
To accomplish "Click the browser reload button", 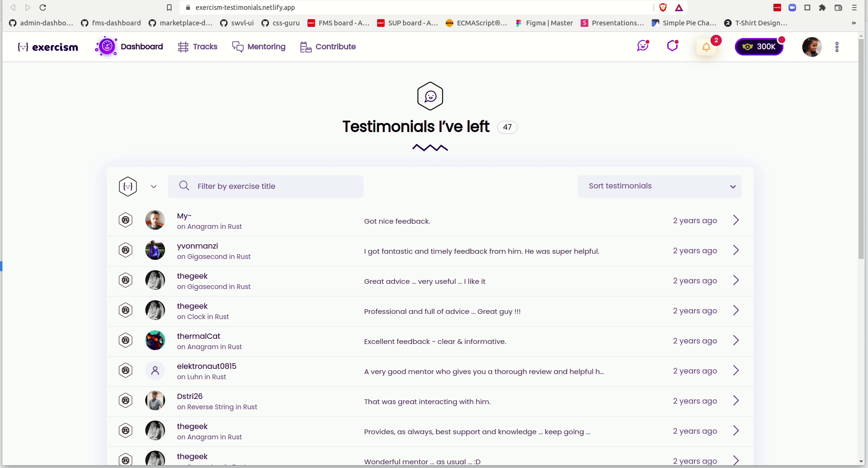I will [x=43, y=8].
